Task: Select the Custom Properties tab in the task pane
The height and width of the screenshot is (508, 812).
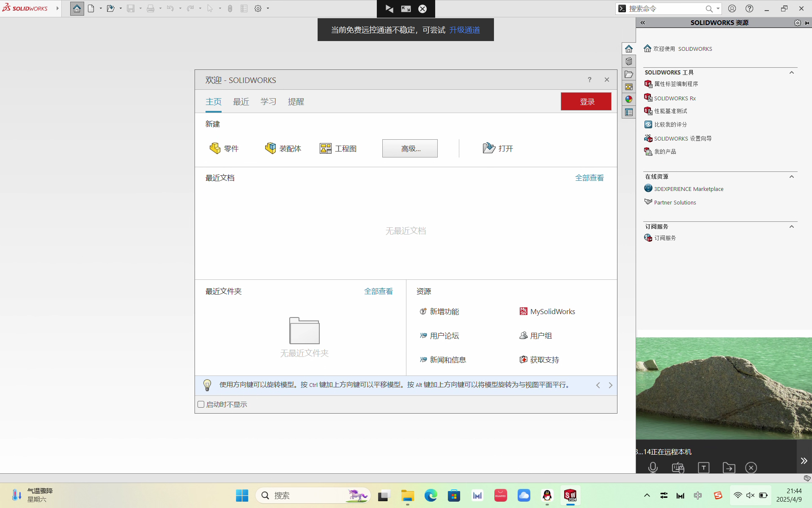Action: click(x=629, y=112)
